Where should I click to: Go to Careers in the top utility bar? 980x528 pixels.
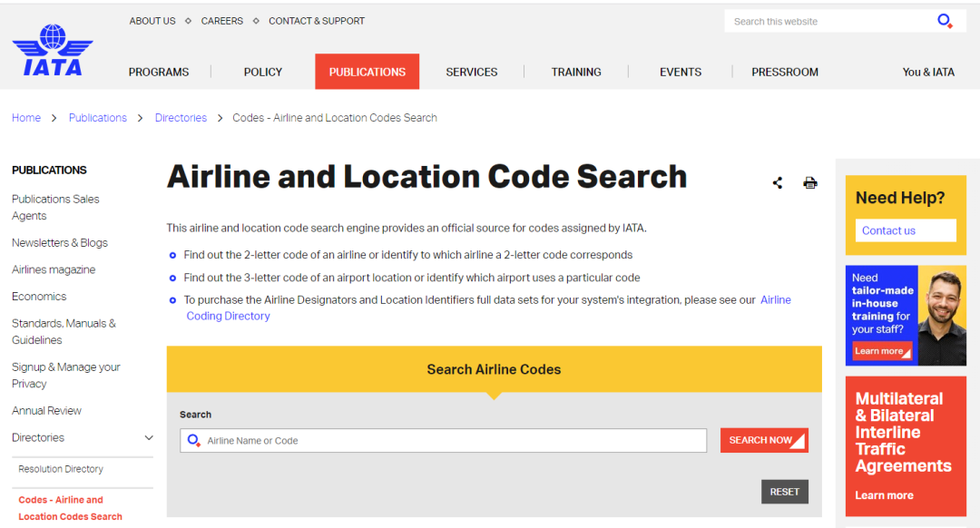(x=222, y=21)
